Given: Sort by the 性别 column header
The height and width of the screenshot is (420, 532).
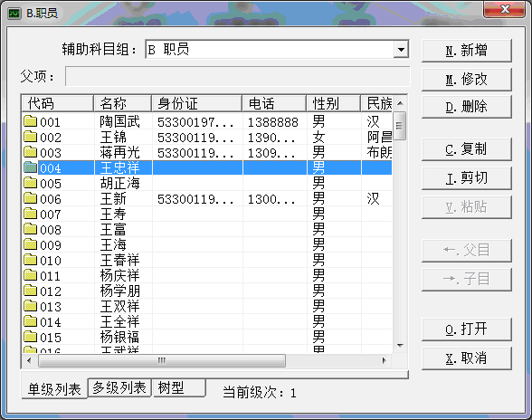Looking at the screenshot, I should point(334,103).
